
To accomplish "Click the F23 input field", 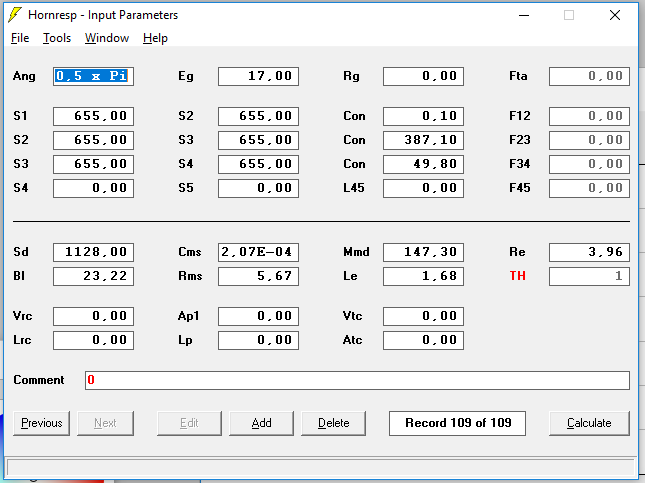I will point(589,140).
